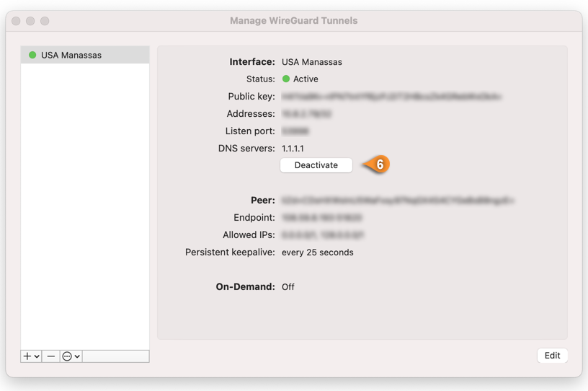Click the minus remove tunnel icon
Screen dimensions: 588x391
click(x=51, y=356)
